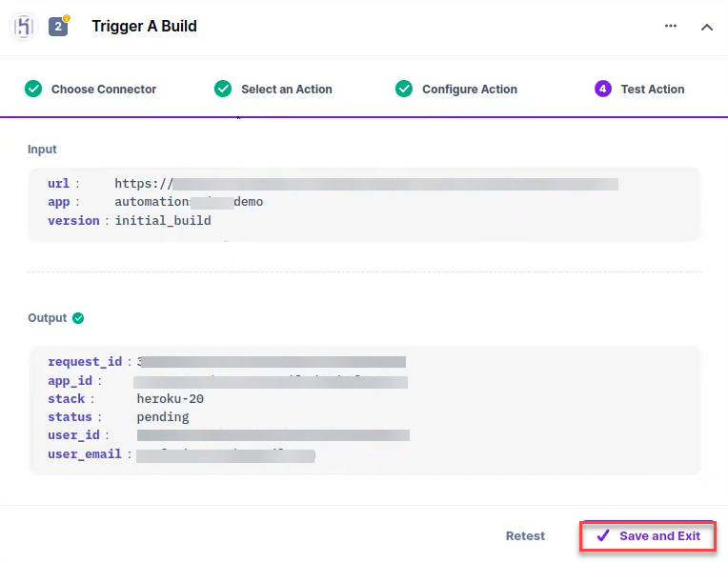Image resolution: width=728 pixels, height=563 pixels.
Task: Click the step 4 purple circle icon
Action: (x=602, y=89)
